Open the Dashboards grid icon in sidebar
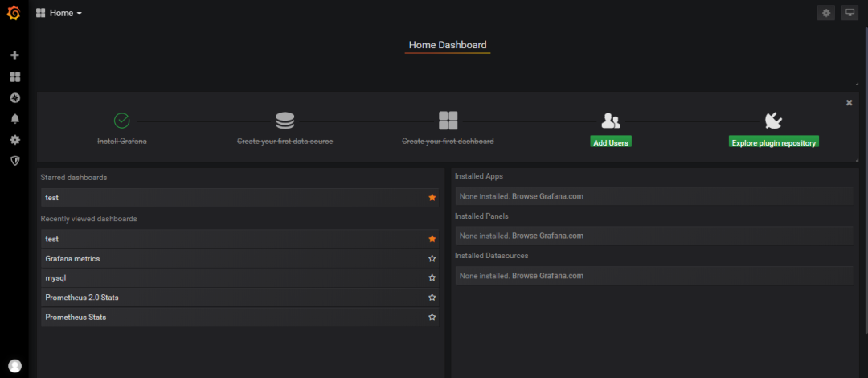 coord(15,76)
